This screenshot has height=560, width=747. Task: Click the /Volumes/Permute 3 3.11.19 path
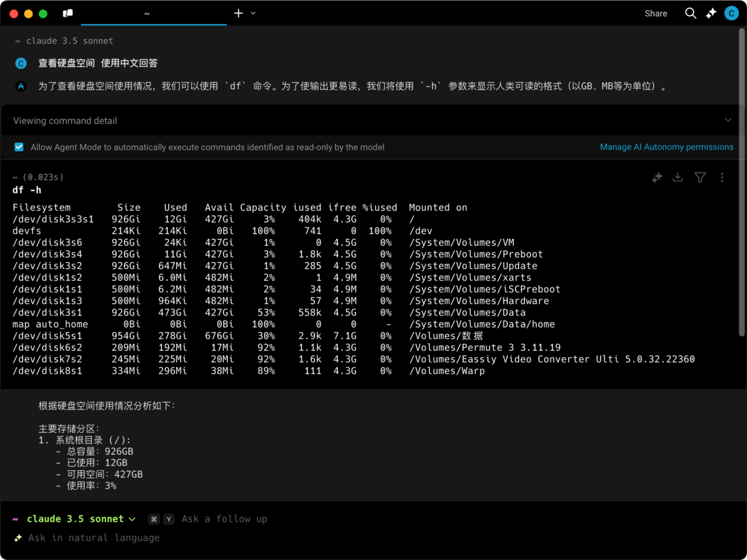(485, 347)
